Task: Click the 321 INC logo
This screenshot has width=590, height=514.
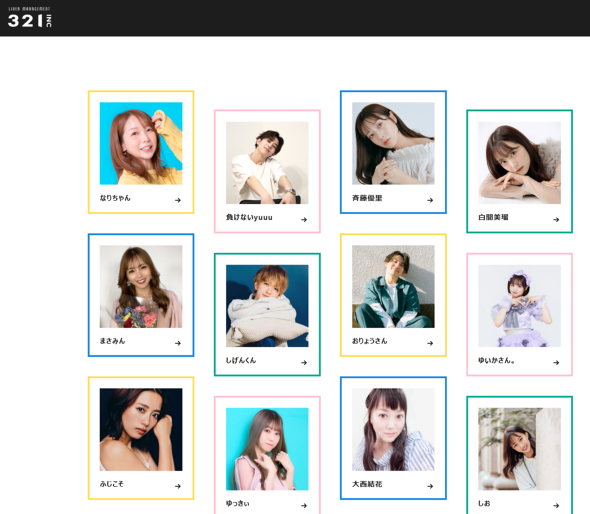Action: pyautogui.click(x=30, y=18)
